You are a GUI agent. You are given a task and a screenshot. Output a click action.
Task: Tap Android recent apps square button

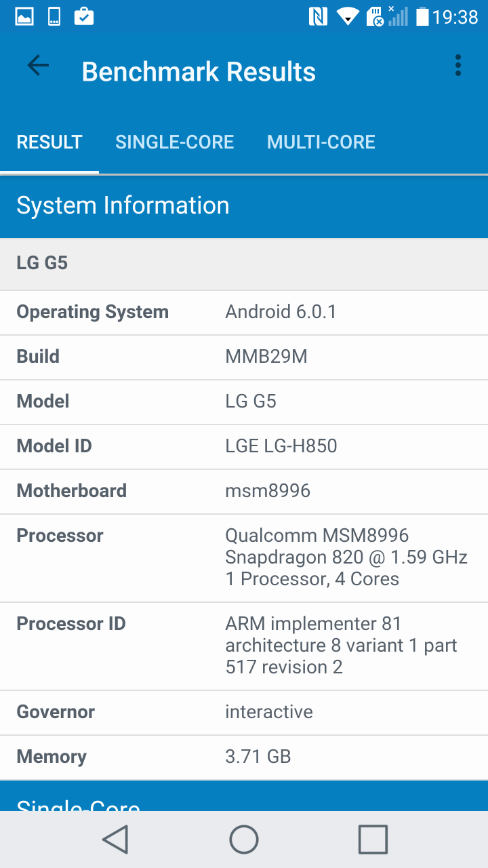[373, 840]
